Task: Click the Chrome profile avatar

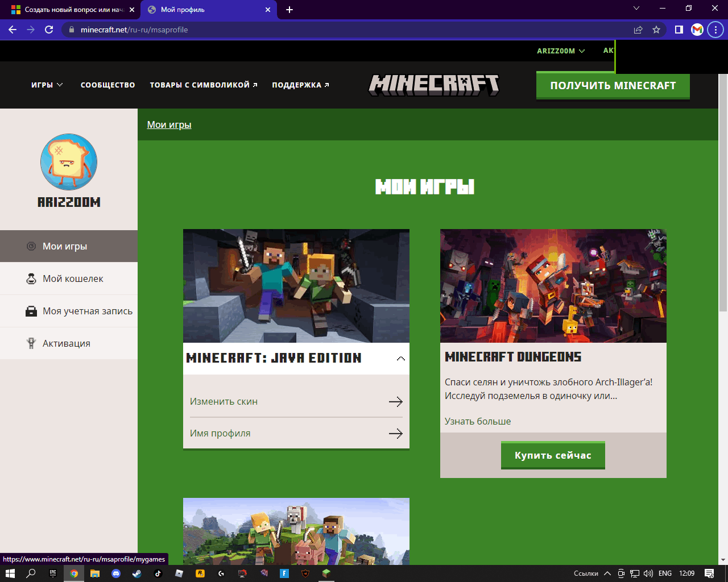Action: [x=697, y=30]
